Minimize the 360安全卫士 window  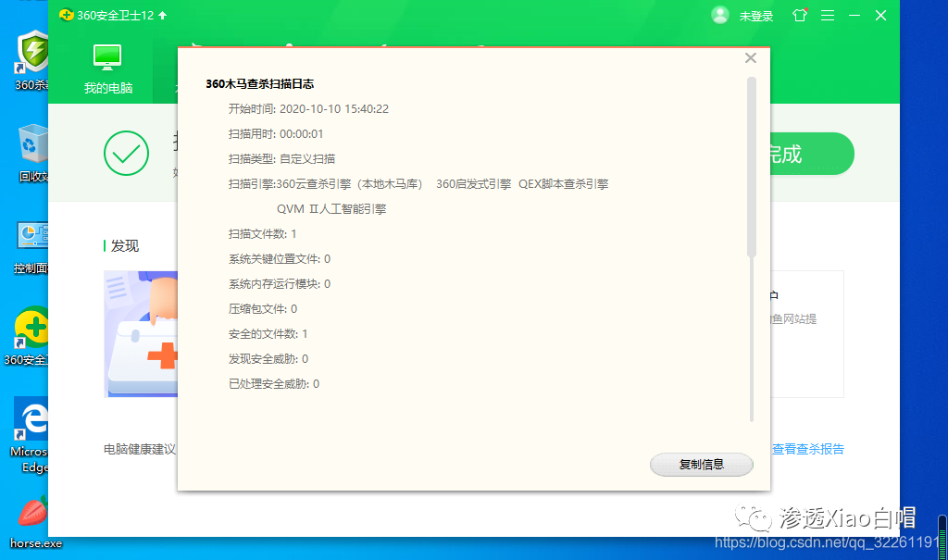pyautogui.click(x=854, y=16)
